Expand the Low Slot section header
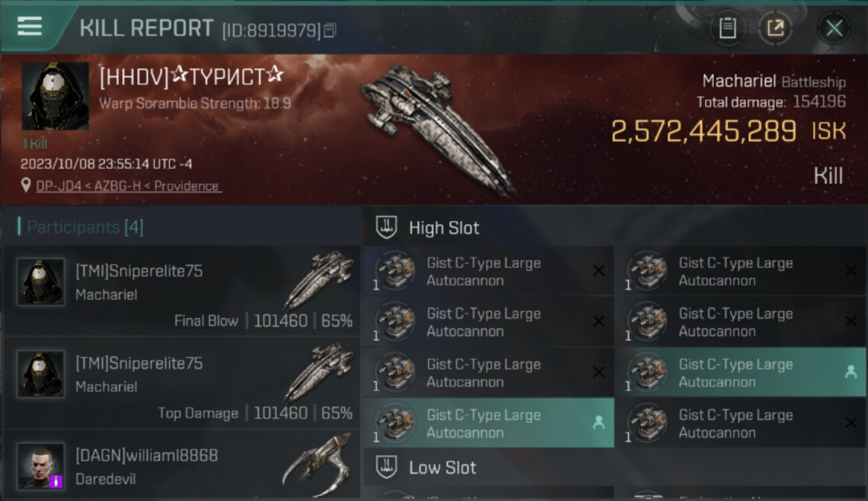Image resolution: width=868 pixels, height=501 pixels. click(x=614, y=468)
